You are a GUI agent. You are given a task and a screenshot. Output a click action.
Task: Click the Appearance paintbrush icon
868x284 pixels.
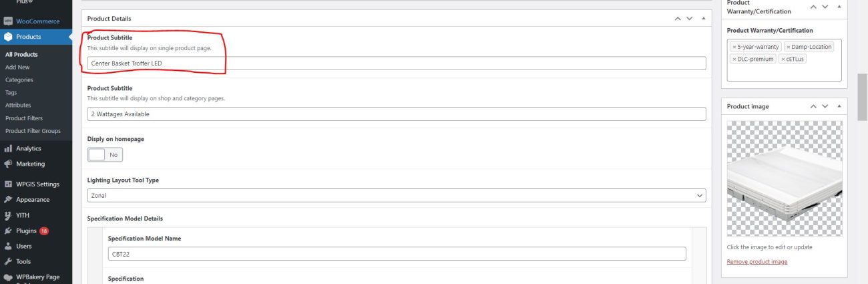[8, 199]
